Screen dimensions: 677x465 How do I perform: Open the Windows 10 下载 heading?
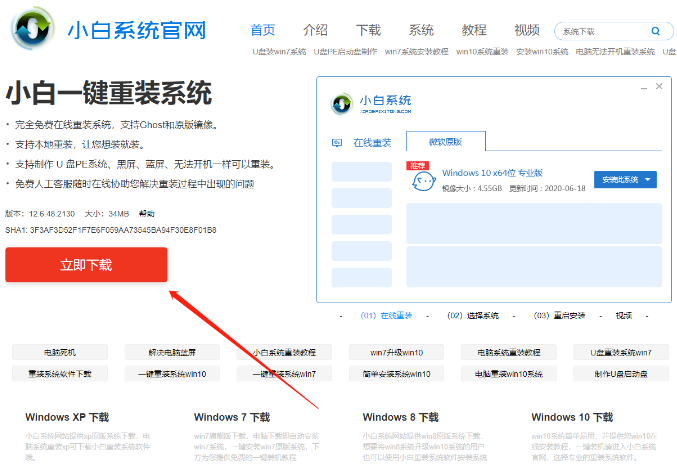point(572,417)
